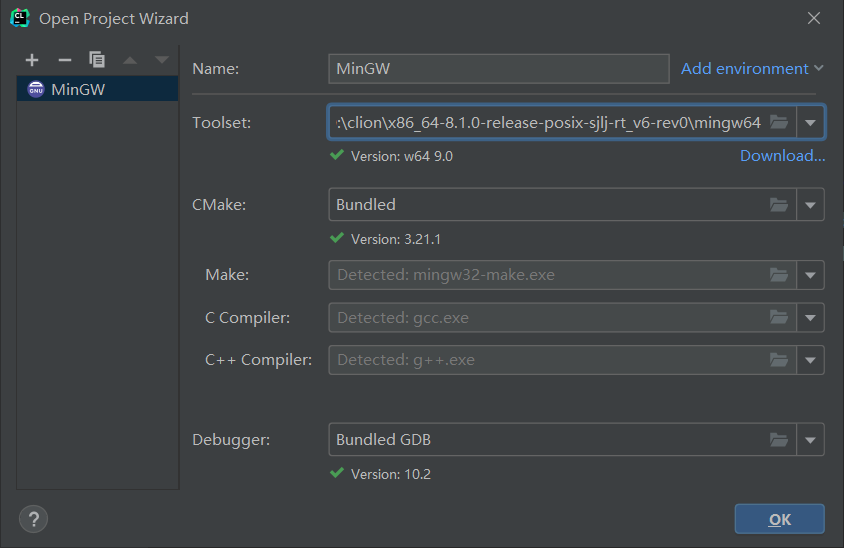
Task: Click the C++ Compiler: label
Action: pyautogui.click(x=258, y=360)
